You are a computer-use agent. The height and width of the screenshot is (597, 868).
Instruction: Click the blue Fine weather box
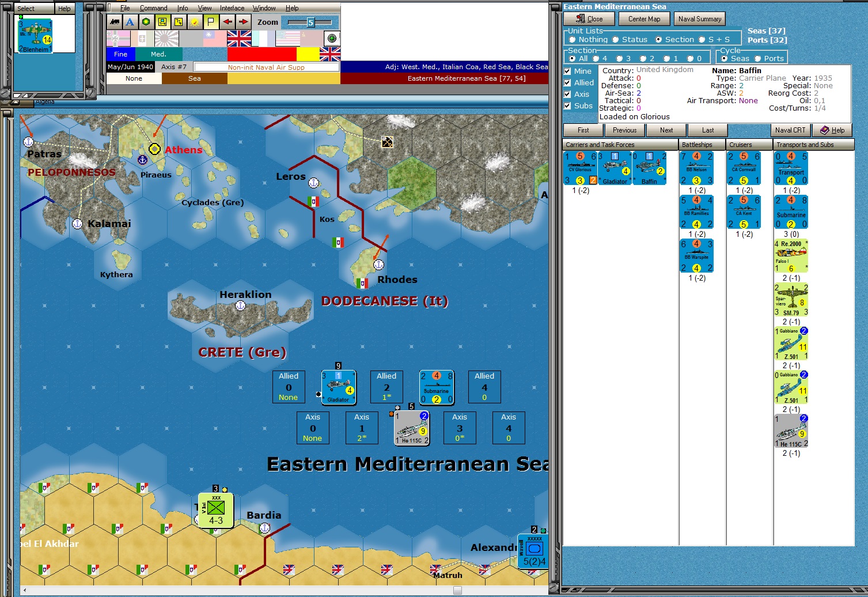point(121,54)
